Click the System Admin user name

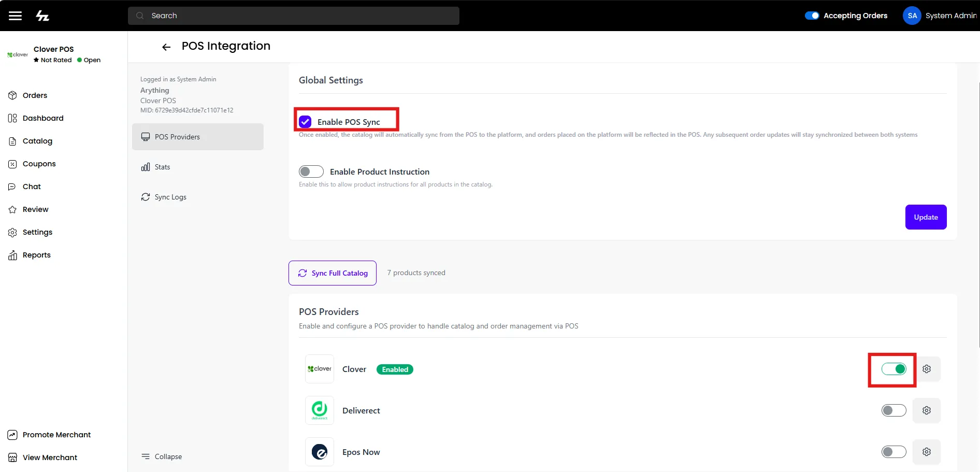coord(951,16)
